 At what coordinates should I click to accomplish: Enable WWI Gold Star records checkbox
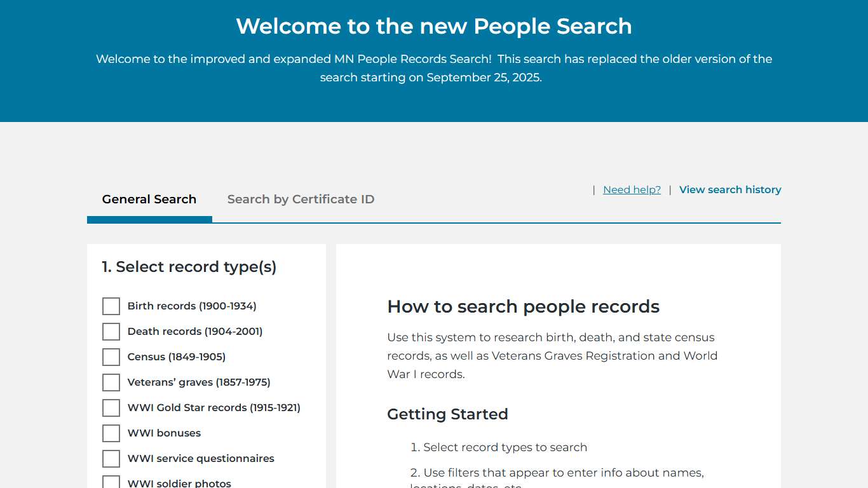[x=111, y=407]
